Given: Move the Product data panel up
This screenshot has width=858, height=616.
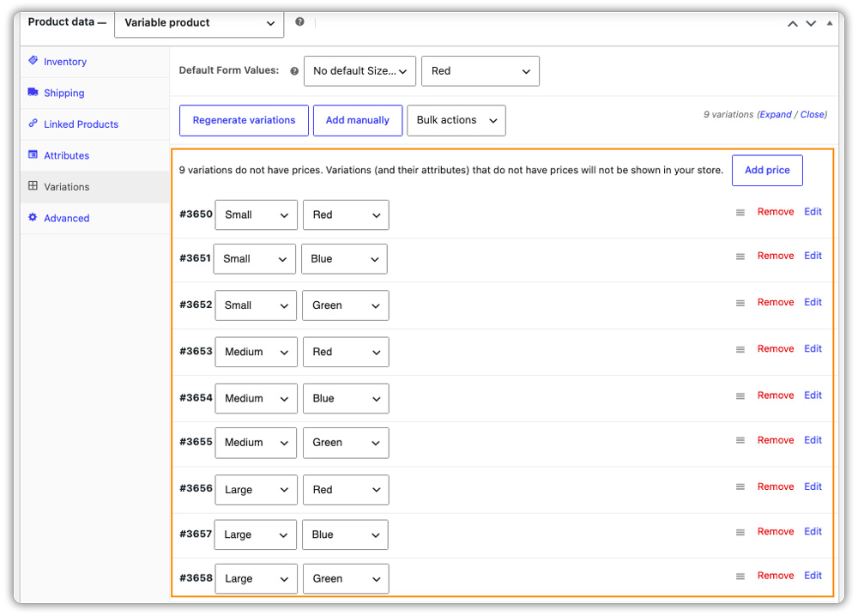Looking at the screenshot, I should 792,23.
